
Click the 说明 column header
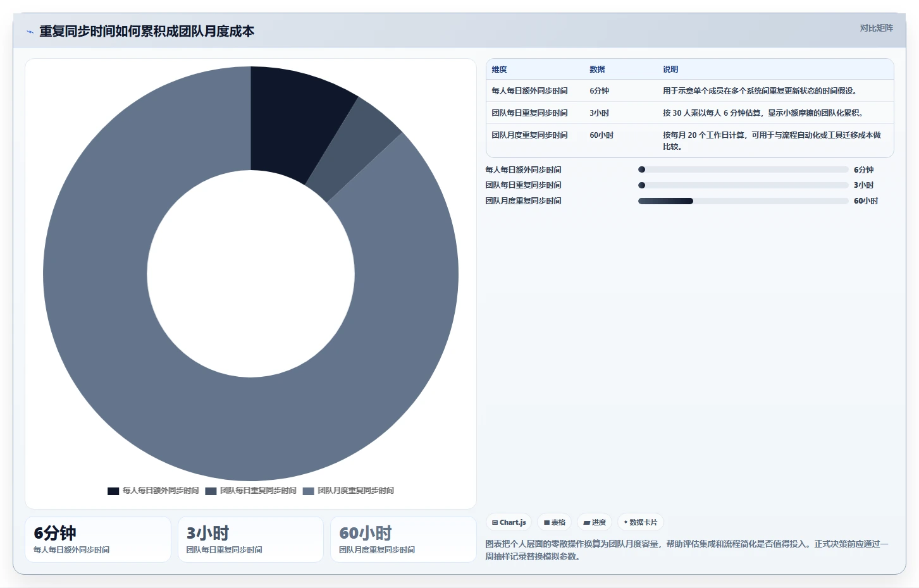(x=670, y=70)
